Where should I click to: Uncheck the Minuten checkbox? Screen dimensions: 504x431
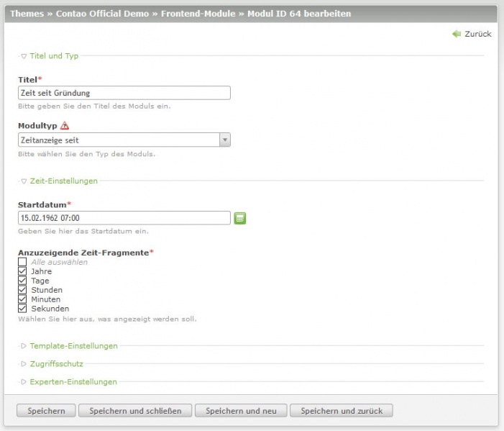click(22, 299)
